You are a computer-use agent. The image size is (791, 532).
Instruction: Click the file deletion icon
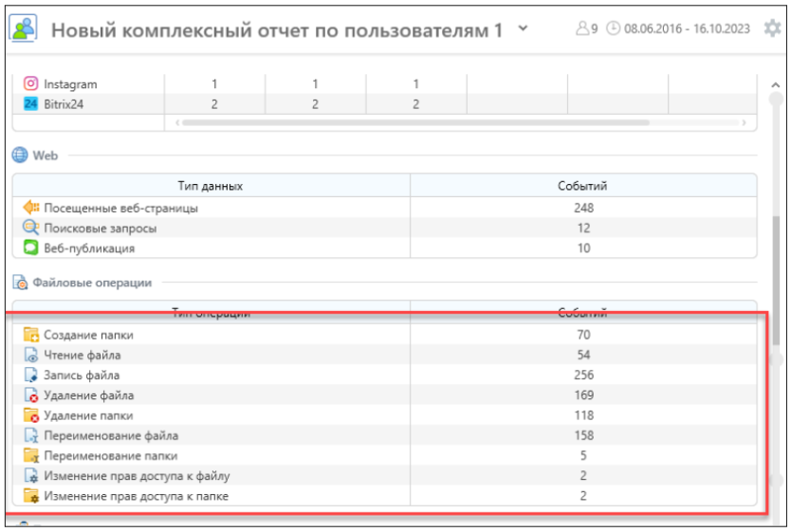30,395
